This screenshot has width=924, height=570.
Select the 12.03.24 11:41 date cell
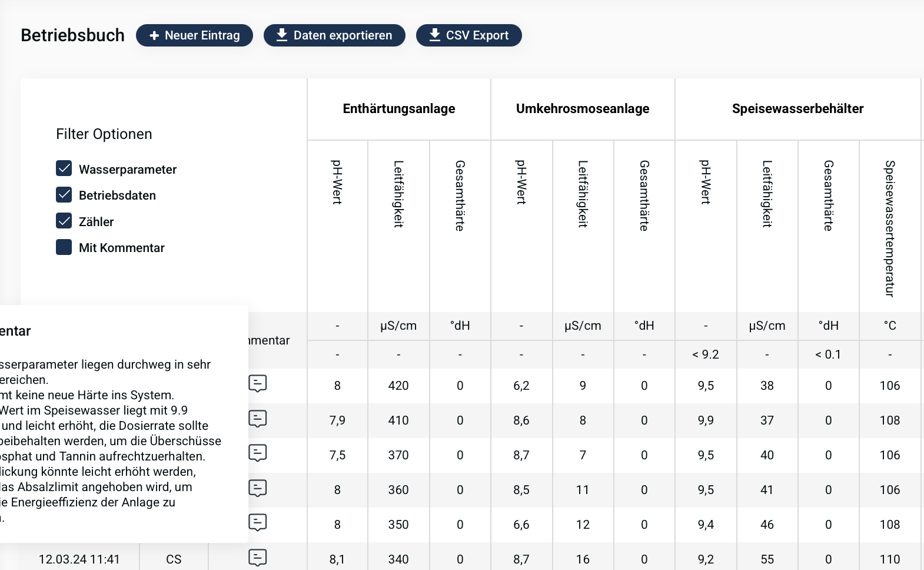[79, 559]
